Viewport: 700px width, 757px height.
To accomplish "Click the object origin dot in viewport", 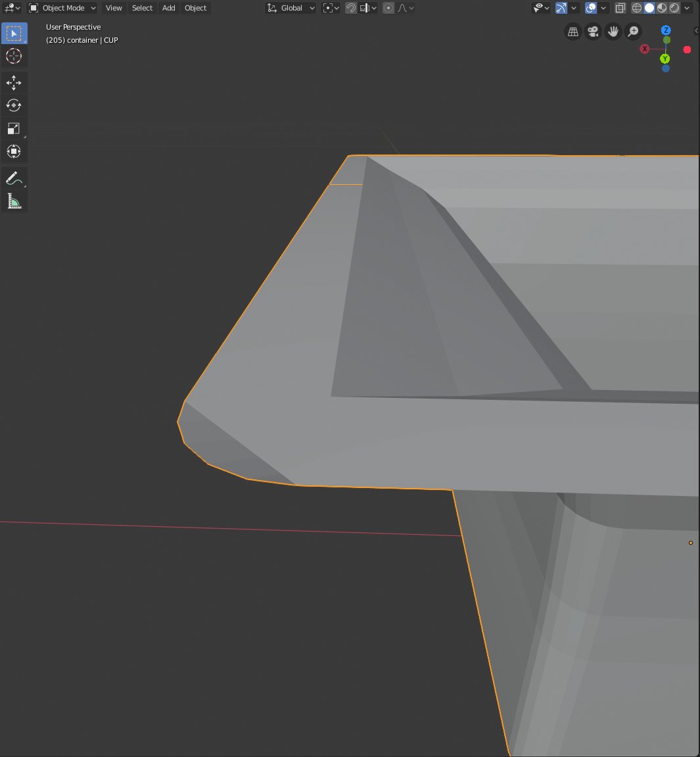I will tap(691, 543).
